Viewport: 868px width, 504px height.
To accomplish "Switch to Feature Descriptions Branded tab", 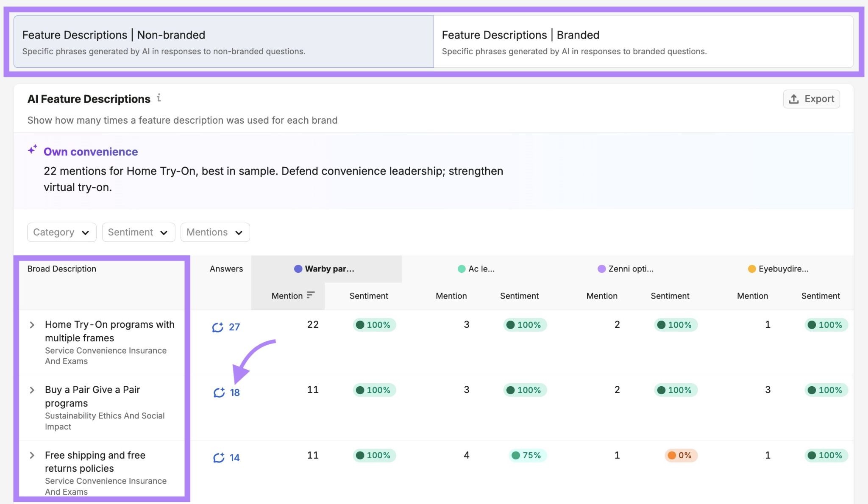I will point(643,42).
